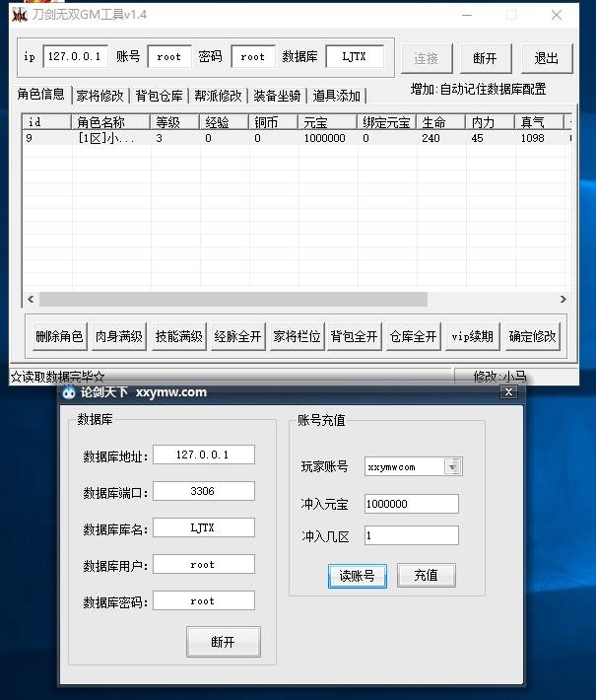Click the 等级 column header
The width and height of the screenshot is (596, 700).
coord(175,122)
